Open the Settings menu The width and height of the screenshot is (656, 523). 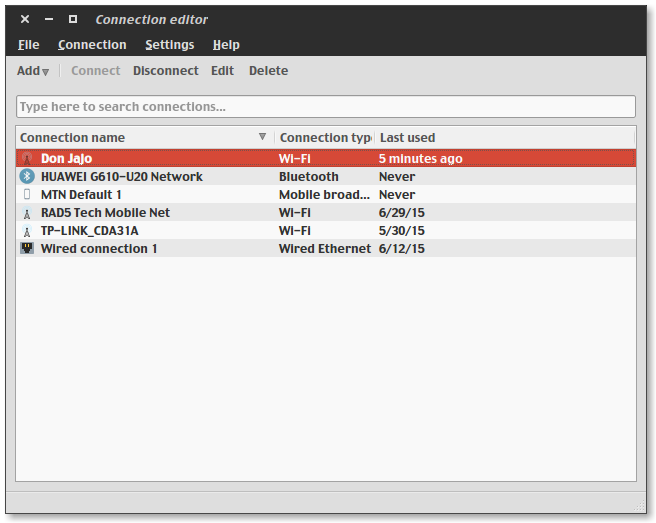(169, 45)
